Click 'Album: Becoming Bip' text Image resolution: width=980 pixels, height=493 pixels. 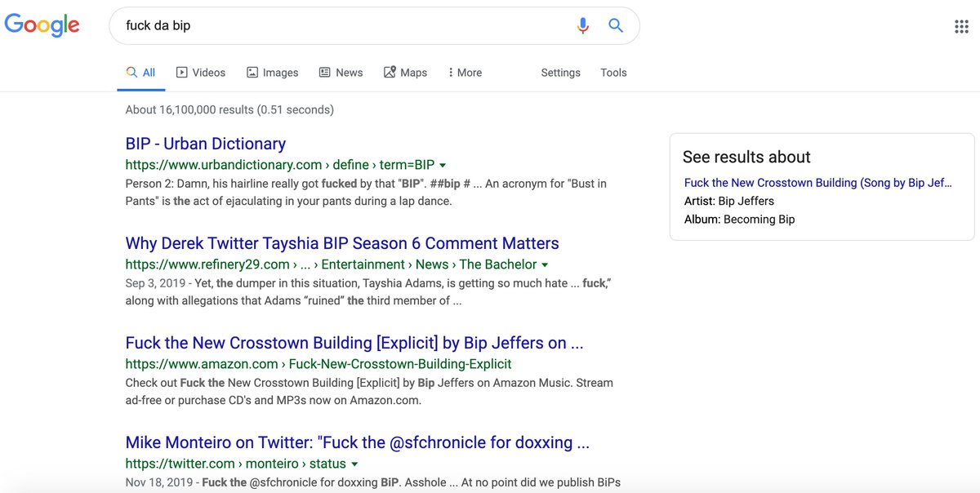coord(739,219)
